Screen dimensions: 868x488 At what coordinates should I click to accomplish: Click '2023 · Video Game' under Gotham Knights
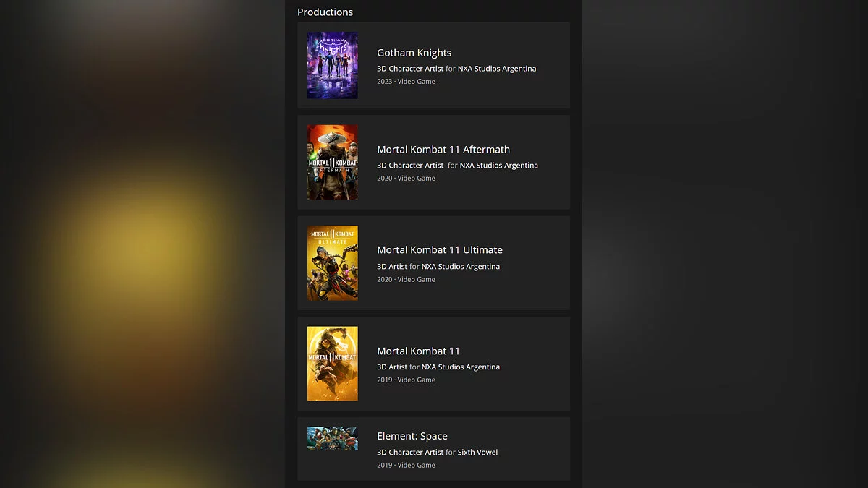(406, 82)
